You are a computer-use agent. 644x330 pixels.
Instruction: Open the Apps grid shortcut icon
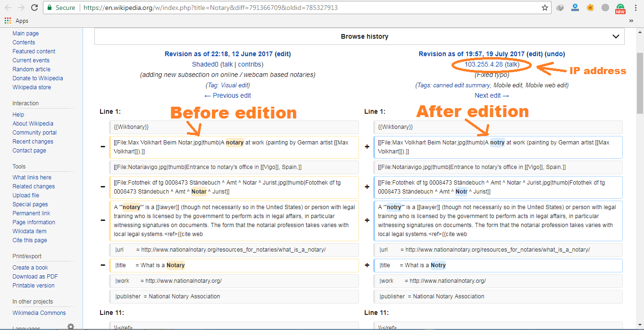[x=8, y=21]
